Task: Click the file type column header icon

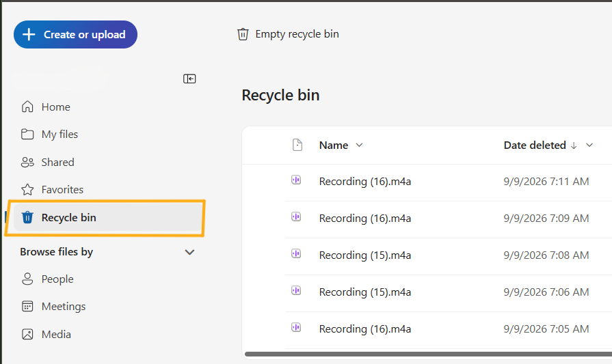Action: coord(297,145)
